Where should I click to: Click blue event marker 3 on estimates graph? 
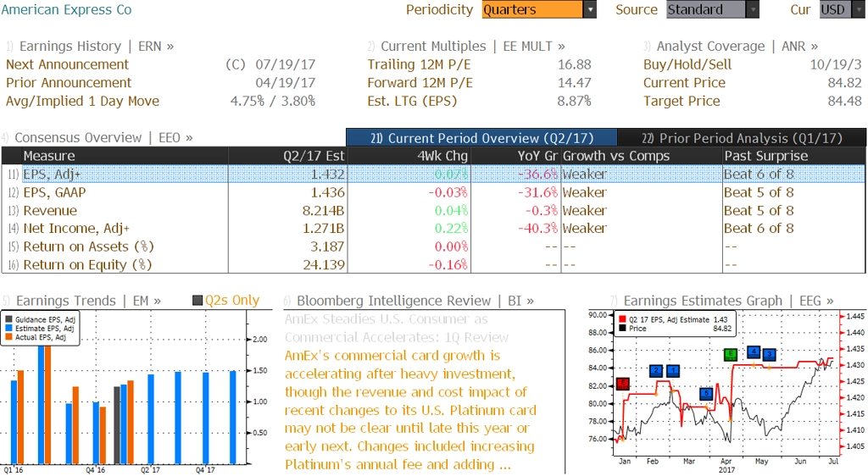[769, 354]
